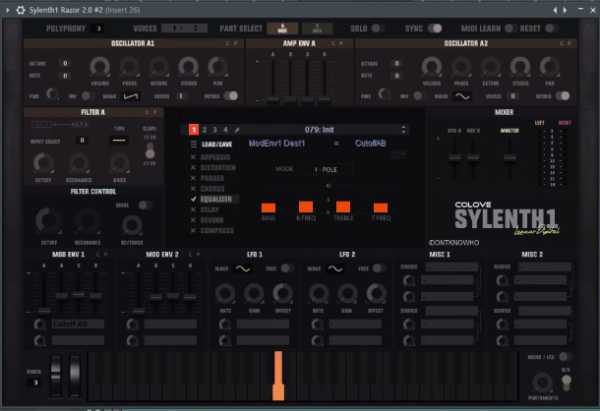Go to next preset with right arrow
The image size is (600, 411).
(x=565, y=10)
